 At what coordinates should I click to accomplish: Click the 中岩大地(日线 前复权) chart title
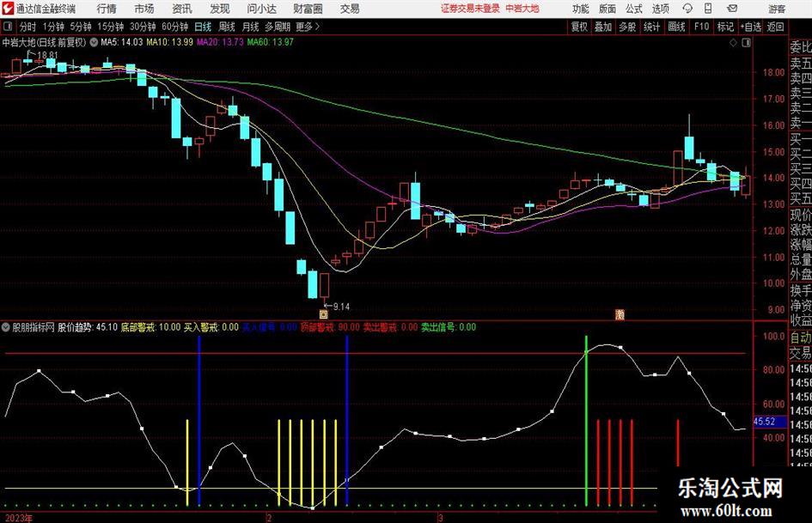click(45, 42)
